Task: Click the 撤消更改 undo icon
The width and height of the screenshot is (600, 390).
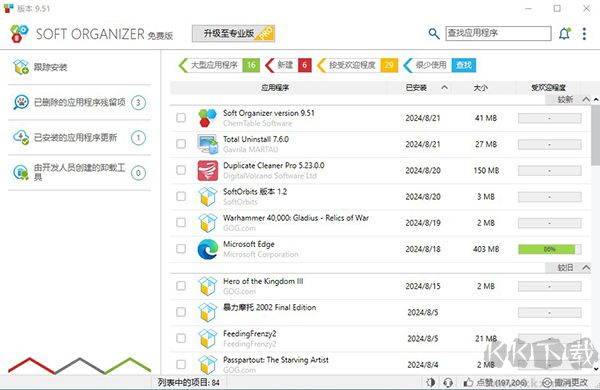Action: (547, 382)
